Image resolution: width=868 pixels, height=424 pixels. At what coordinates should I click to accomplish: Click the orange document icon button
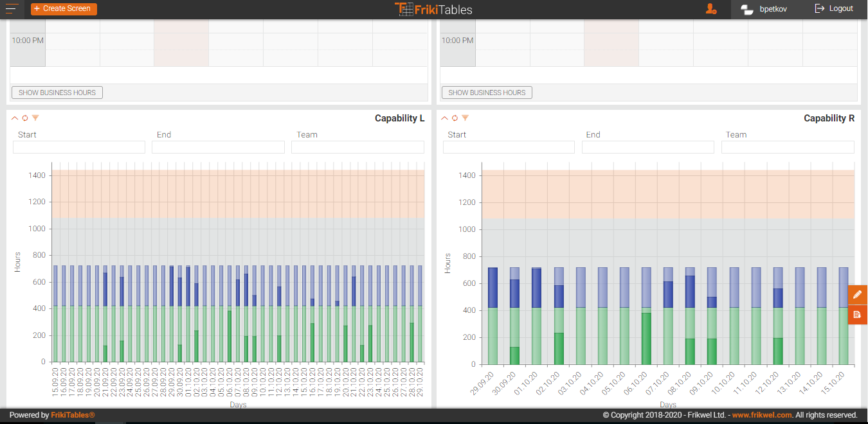pos(857,314)
